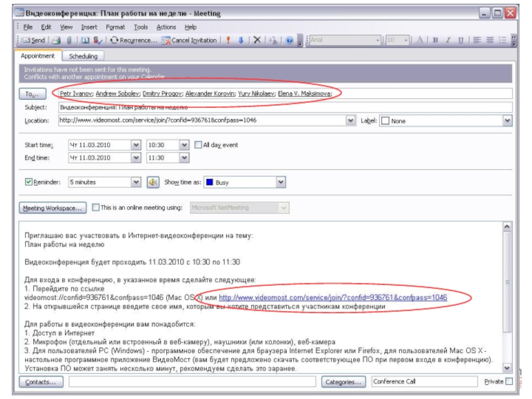
Task: Set High Importance with red exclamation icon
Action: 228,40
